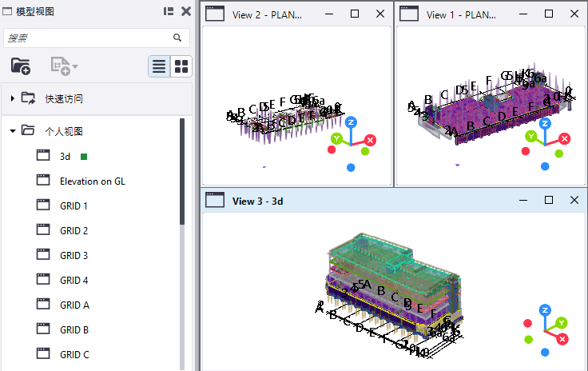
Task: Maximize the View 2 window
Action: (x=355, y=14)
